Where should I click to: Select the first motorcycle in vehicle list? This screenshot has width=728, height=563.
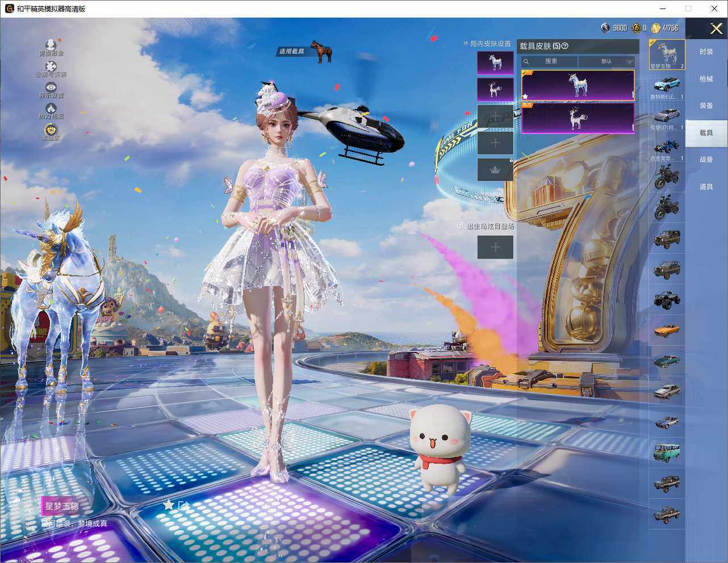click(x=667, y=177)
